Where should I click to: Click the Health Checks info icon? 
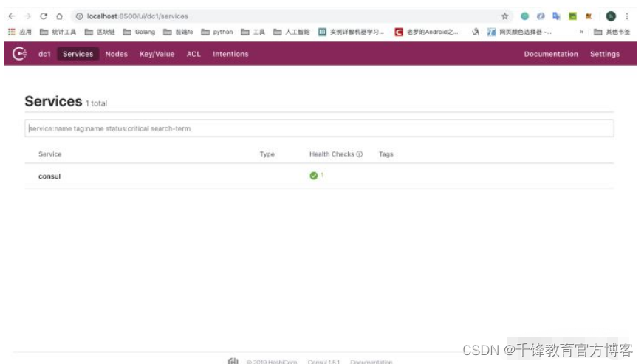(x=360, y=154)
